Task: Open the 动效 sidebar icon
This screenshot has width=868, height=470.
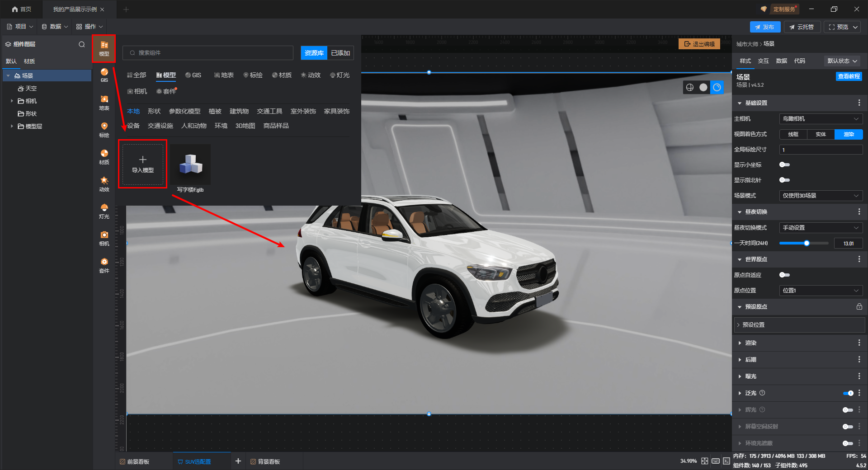Action: tap(104, 184)
